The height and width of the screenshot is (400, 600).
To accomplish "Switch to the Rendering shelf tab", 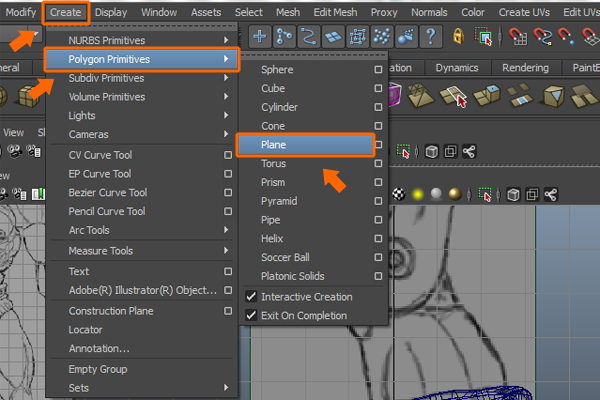I will tap(525, 68).
